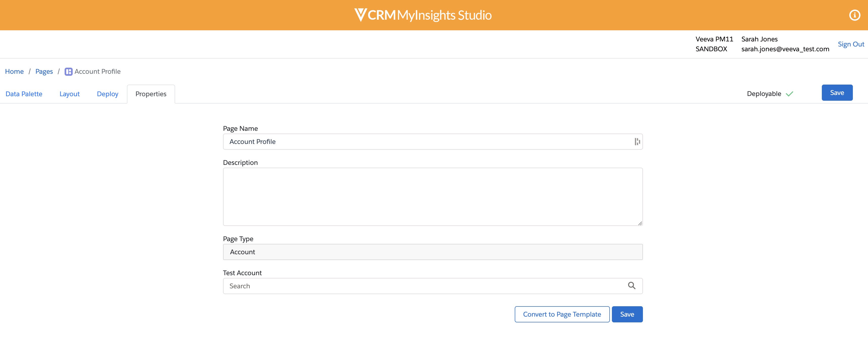Click the Test Account search box
Image resolution: width=868 pixels, height=360 pixels.
click(404, 286)
